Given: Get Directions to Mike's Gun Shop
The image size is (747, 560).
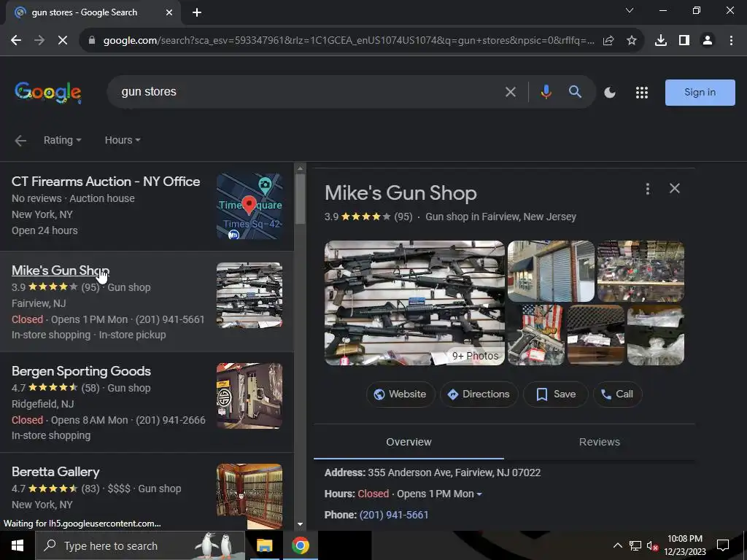Looking at the screenshot, I should pyautogui.click(x=479, y=394).
